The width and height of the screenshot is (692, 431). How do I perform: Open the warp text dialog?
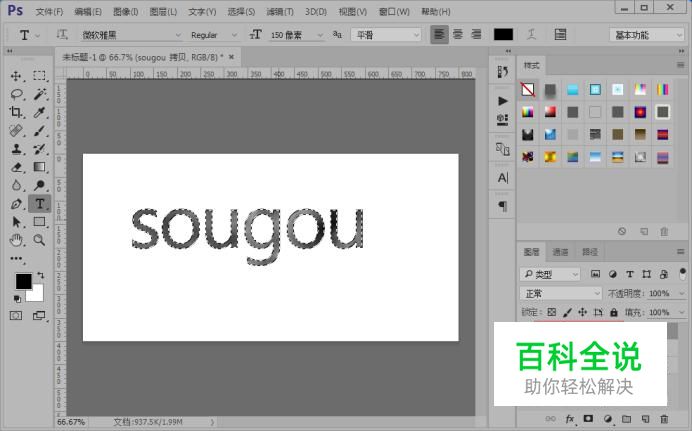click(x=532, y=34)
